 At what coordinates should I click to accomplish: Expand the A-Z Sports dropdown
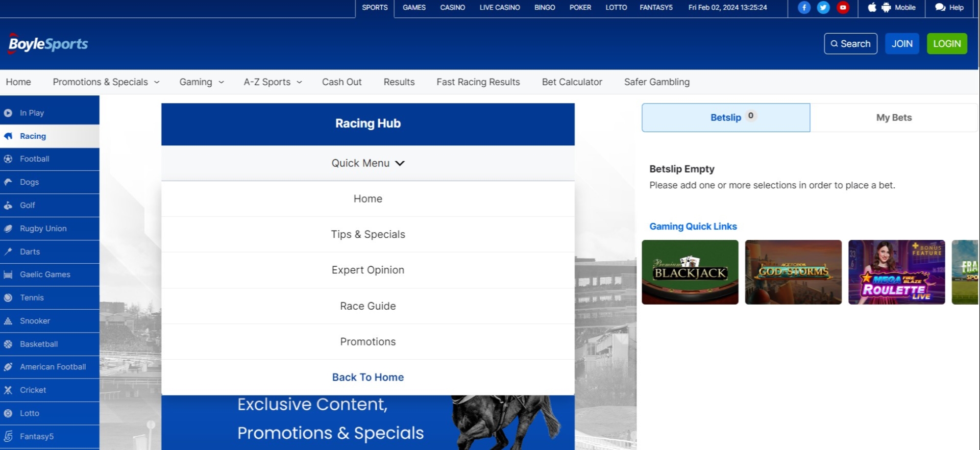(x=273, y=82)
